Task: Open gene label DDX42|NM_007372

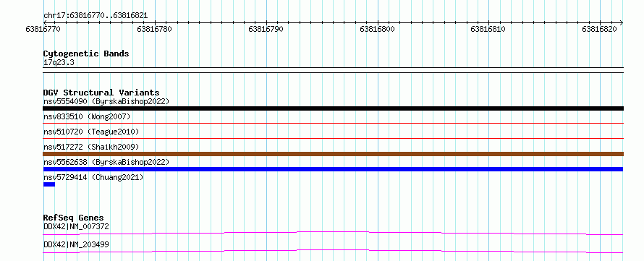Action: tap(76, 226)
